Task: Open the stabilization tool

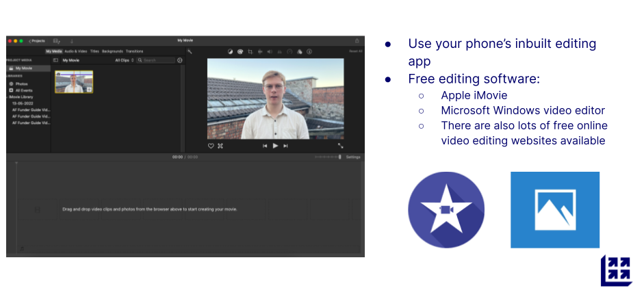Action: pos(260,52)
